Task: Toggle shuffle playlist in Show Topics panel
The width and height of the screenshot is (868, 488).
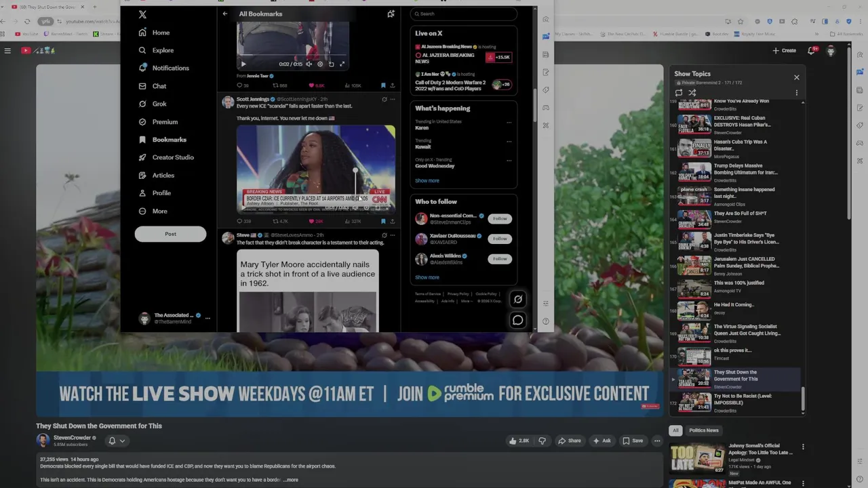Action: [x=692, y=93]
